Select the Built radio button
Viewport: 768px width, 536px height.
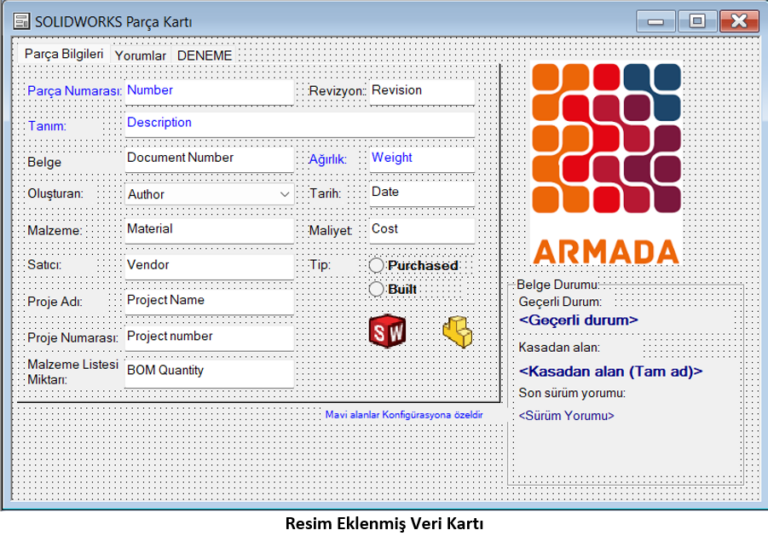tap(377, 289)
